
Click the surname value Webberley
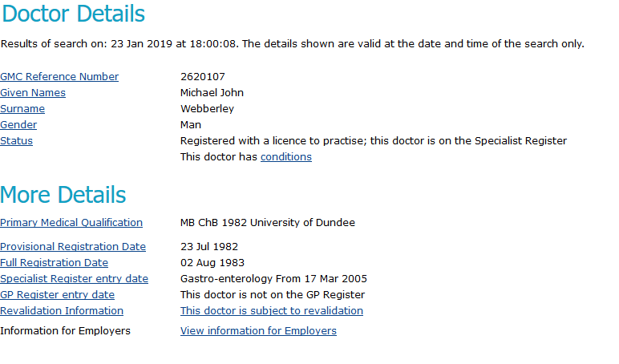tap(207, 108)
